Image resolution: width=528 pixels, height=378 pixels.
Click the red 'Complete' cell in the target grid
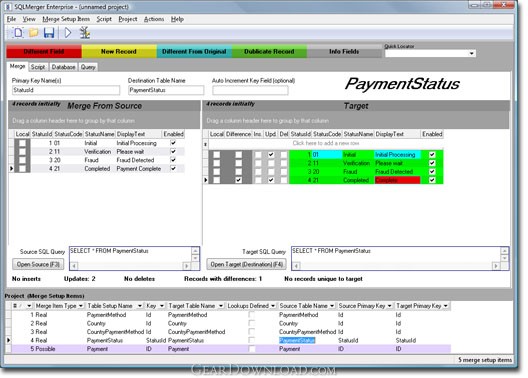[397, 180]
